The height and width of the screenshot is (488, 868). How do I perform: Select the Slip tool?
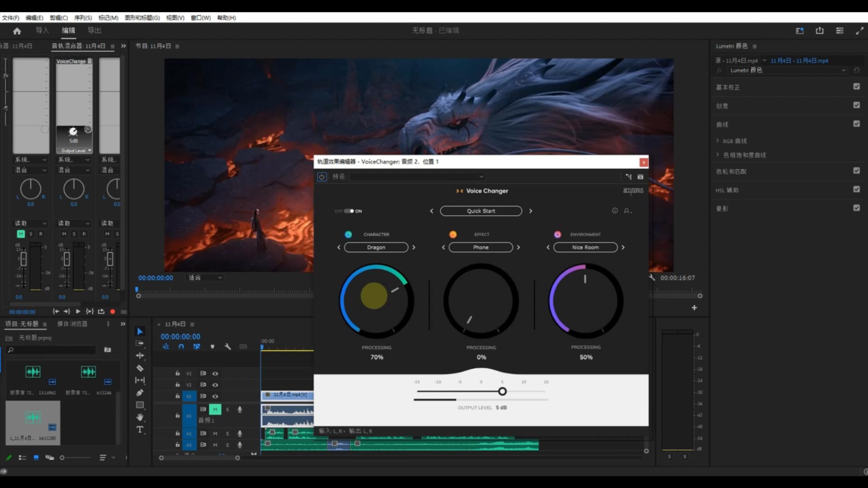coord(140,380)
